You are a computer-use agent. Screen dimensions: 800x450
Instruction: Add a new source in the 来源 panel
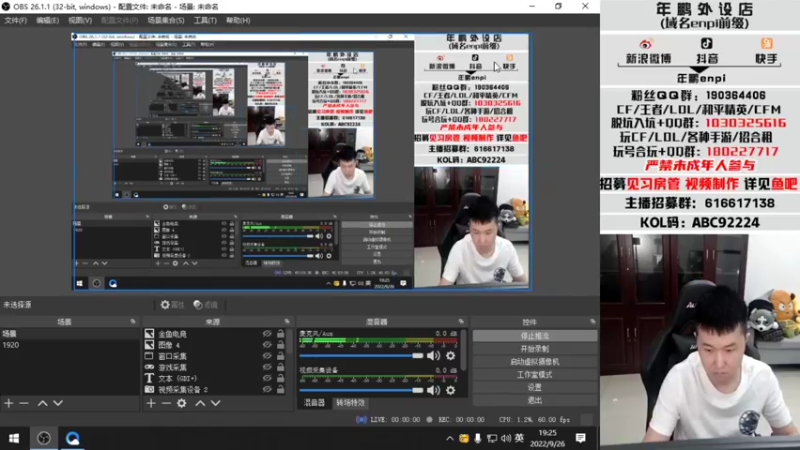151,403
